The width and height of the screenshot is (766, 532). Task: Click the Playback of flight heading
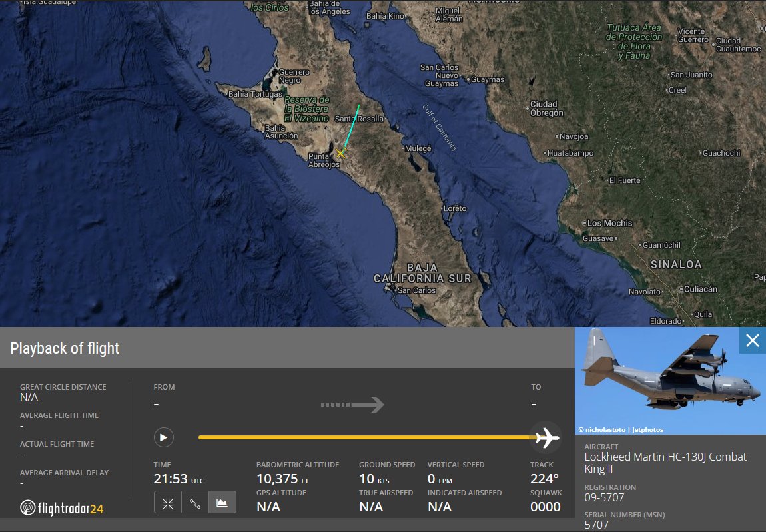(x=65, y=348)
